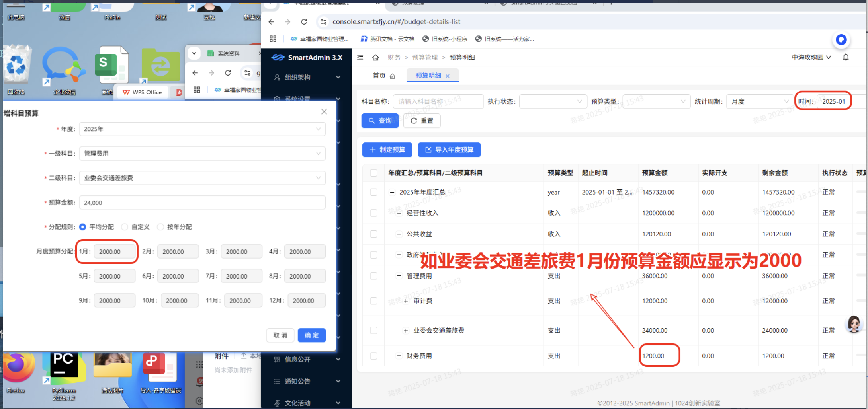The height and width of the screenshot is (409, 868).
Task: Click the 查询 search button
Action: click(380, 121)
